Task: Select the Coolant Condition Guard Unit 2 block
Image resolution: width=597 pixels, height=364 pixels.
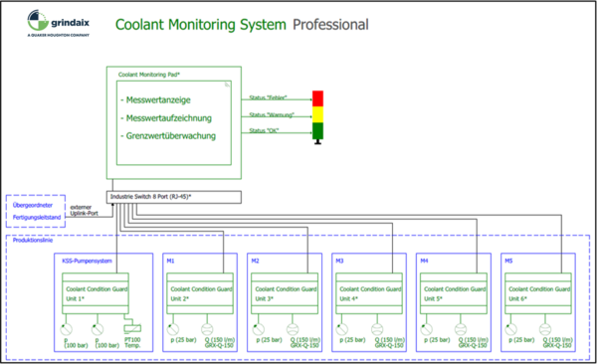Action: pyautogui.click(x=200, y=293)
